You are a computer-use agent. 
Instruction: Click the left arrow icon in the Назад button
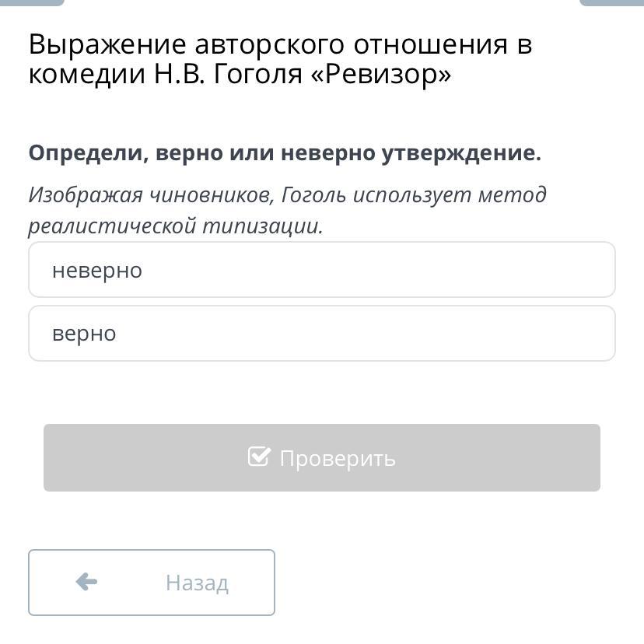pyautogui.click(x=86, y=582)
